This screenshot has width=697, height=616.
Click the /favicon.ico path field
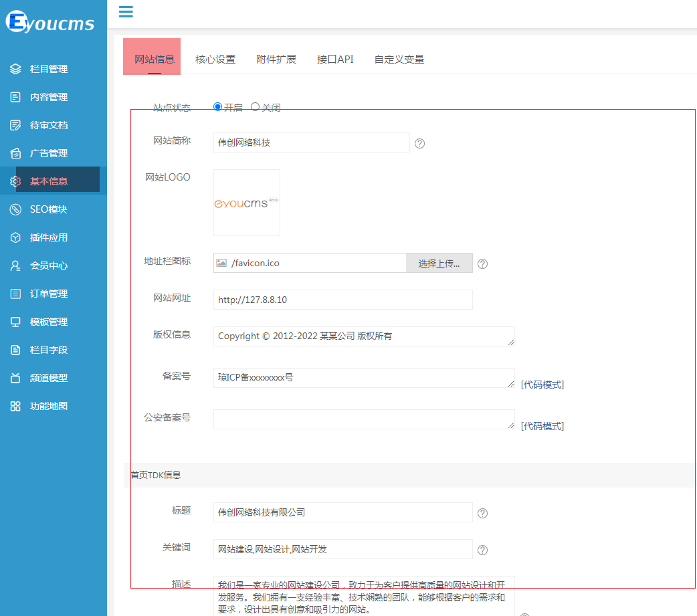pos(310,263)
